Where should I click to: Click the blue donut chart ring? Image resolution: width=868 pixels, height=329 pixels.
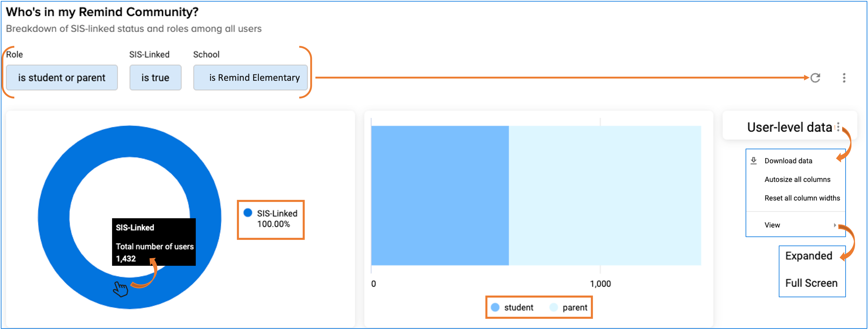pyautogui.click(x=54, y=216)
